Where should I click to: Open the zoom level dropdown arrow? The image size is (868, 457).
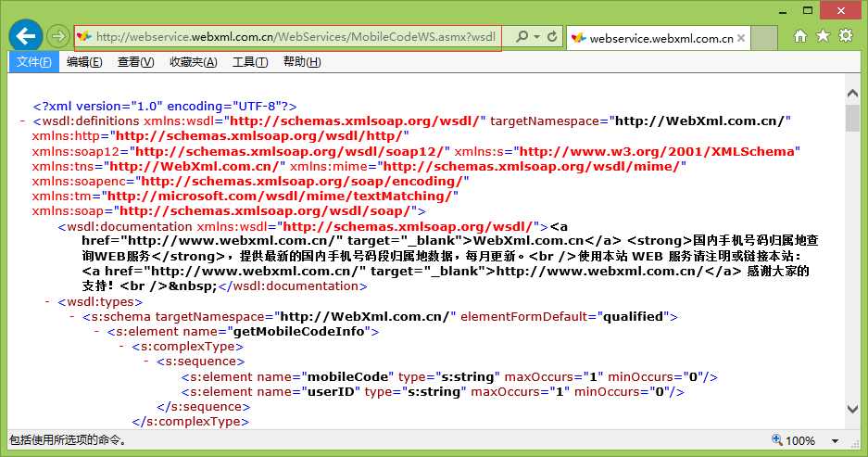coord(835,441)
